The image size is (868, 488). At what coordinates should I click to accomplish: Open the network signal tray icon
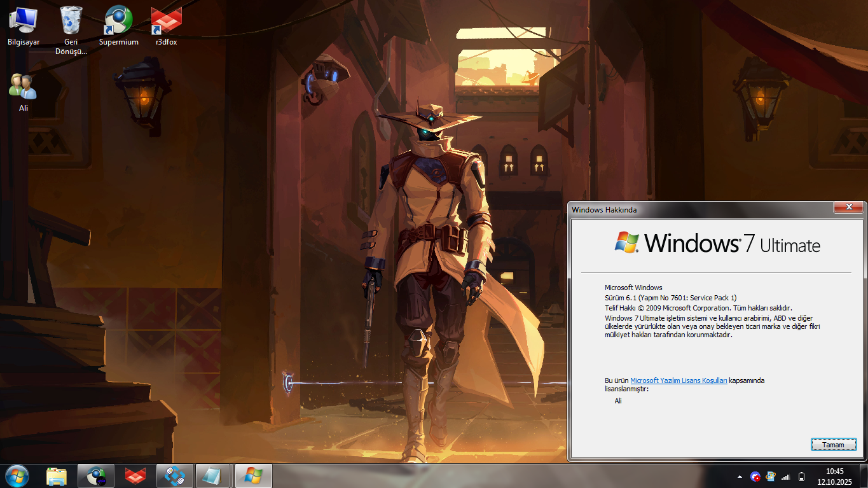786,477
